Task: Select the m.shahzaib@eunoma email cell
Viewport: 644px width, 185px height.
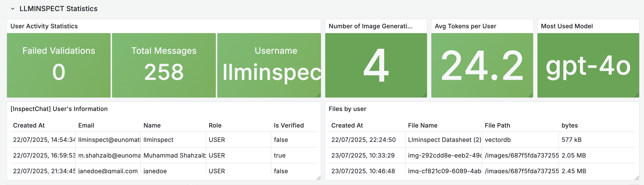Action: pos(108,155)
